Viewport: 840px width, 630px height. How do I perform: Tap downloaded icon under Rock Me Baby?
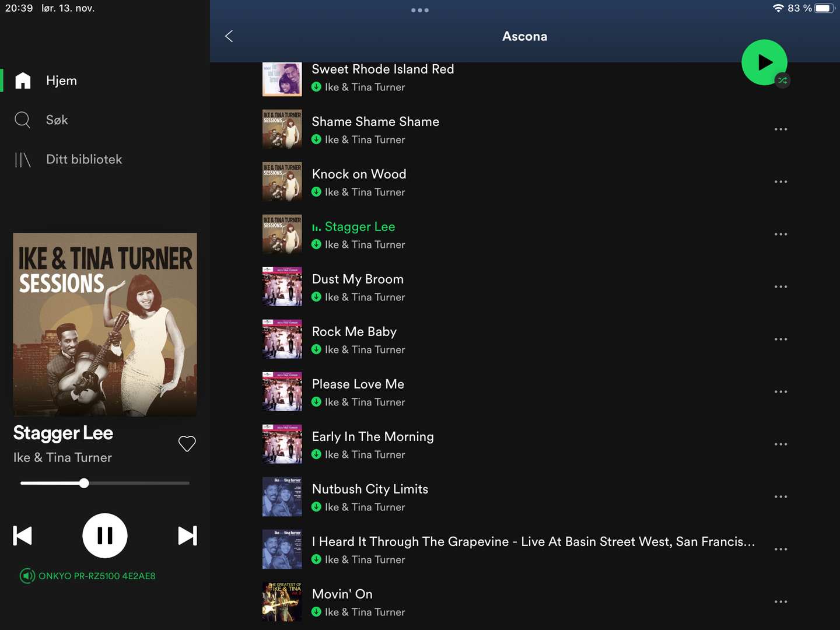[316, 349]
